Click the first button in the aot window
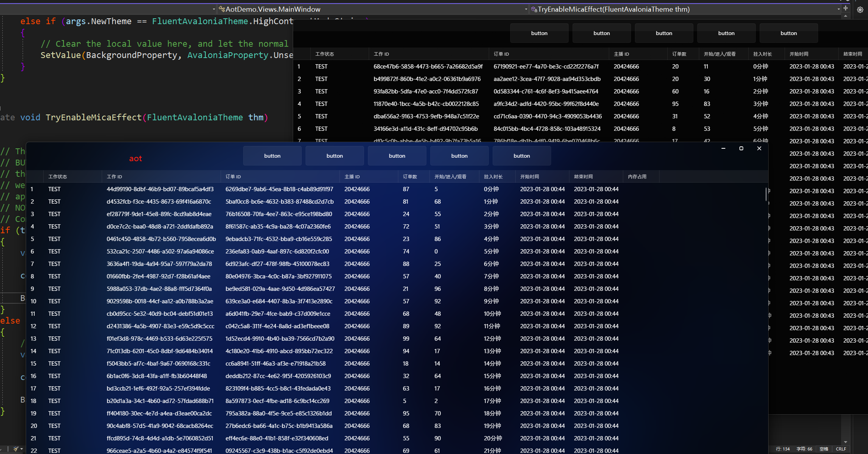Viewport: 868px width, 454px height. coord(272,156)
